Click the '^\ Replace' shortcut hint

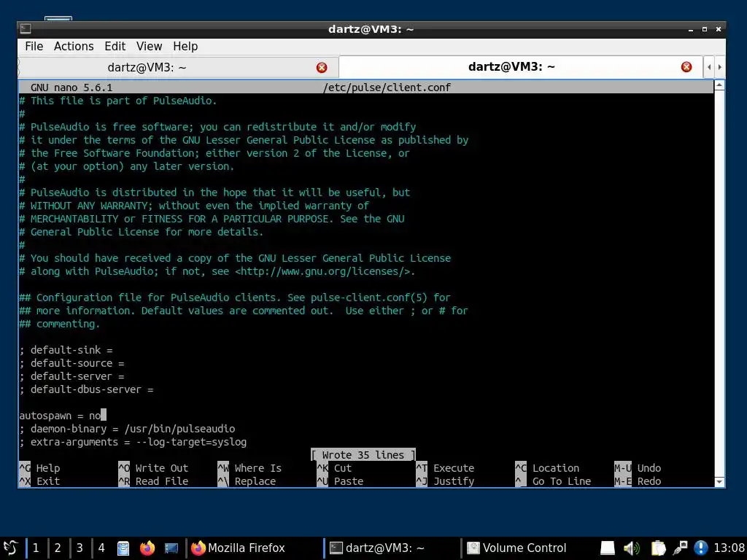pos(247,481)
